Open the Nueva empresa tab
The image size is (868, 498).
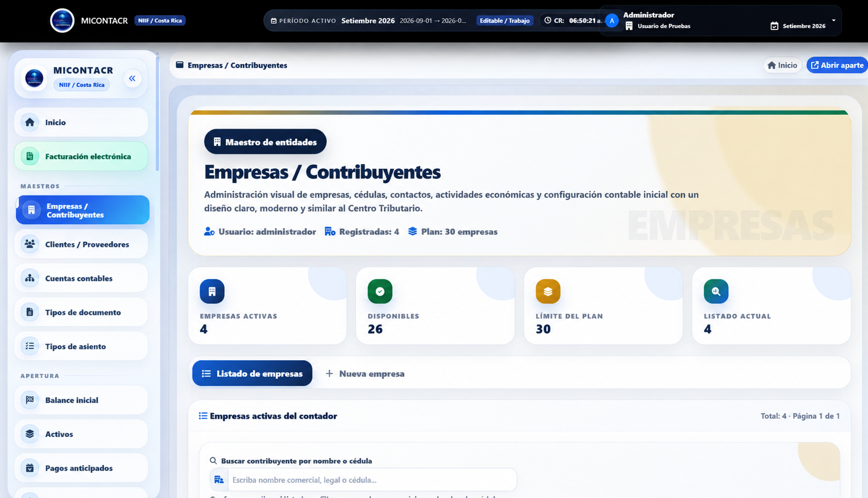point(365,374)
